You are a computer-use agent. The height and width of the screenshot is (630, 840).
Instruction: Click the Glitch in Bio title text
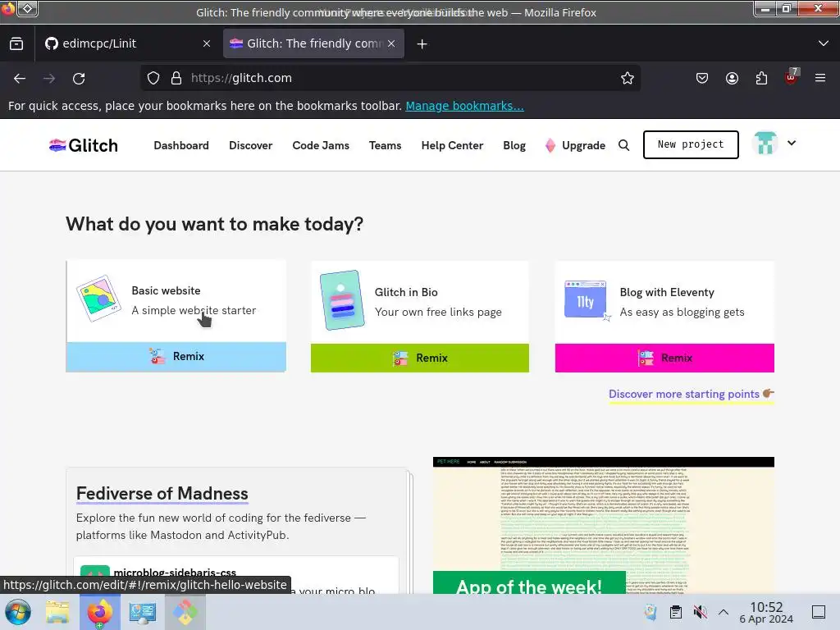[406, 292]
